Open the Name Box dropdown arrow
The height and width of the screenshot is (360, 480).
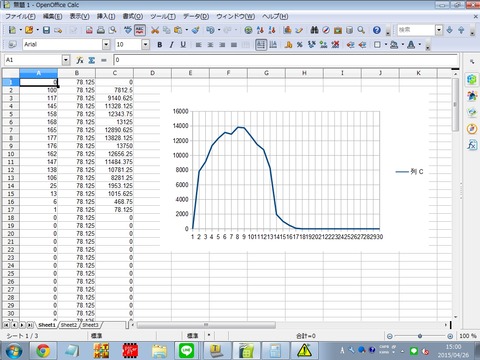[66, 60]
